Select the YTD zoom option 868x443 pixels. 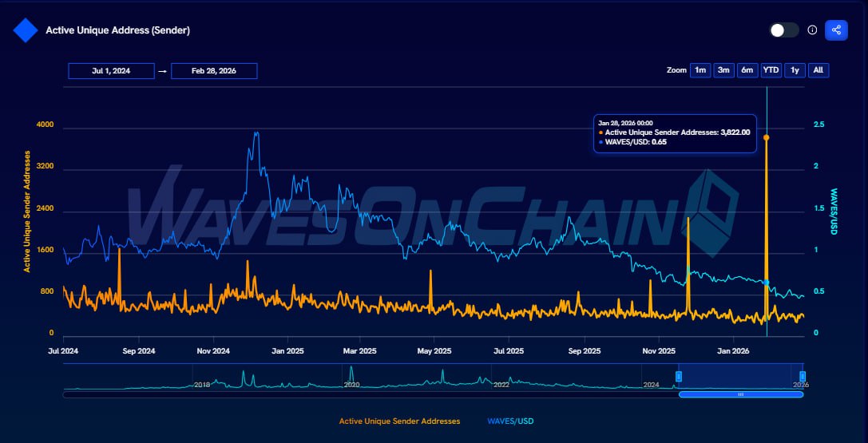pyautogui.click(x=771, y=70)
